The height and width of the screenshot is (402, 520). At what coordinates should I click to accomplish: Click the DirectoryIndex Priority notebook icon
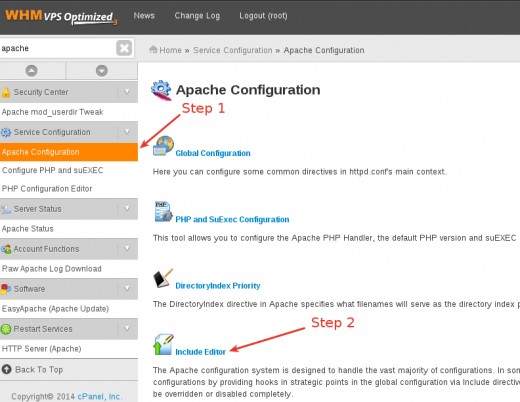click(163, 278)
